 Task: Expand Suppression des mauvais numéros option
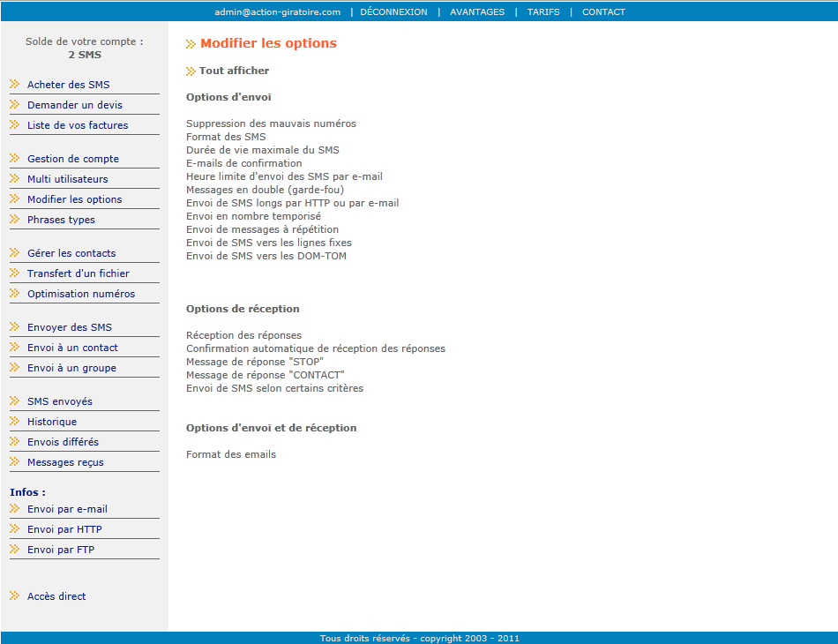[271, 124]
